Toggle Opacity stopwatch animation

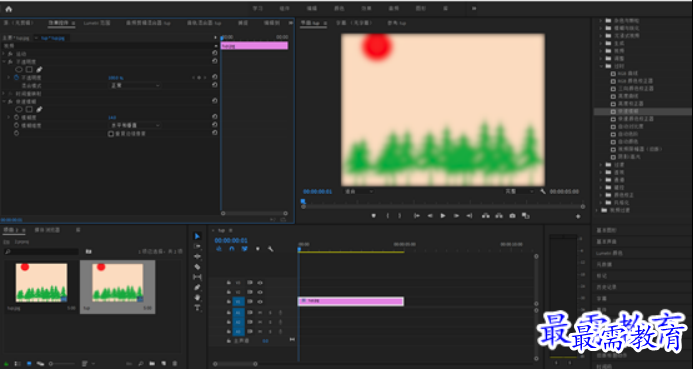(16, 77)
